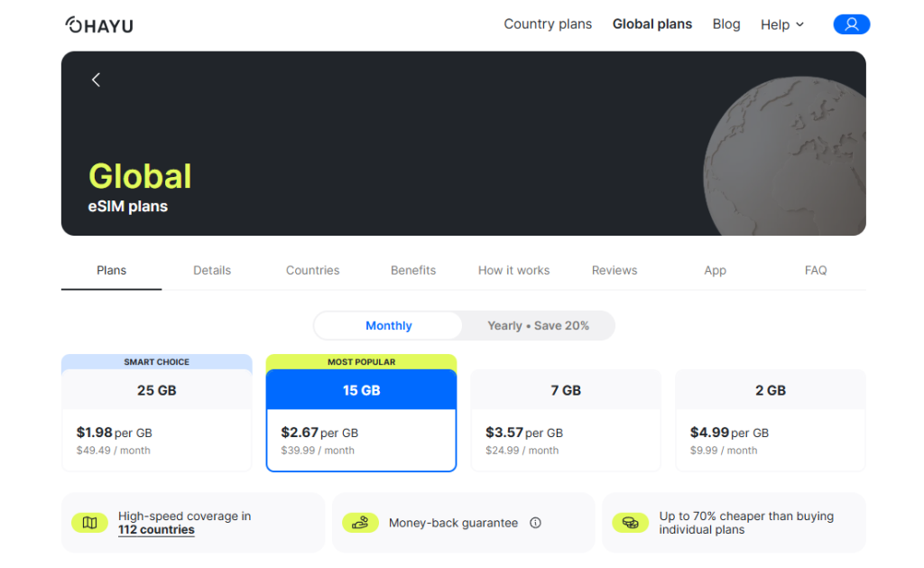Click the money-back hand icon
This screenshot has height=568, width=924.
[x=360, y=523]
